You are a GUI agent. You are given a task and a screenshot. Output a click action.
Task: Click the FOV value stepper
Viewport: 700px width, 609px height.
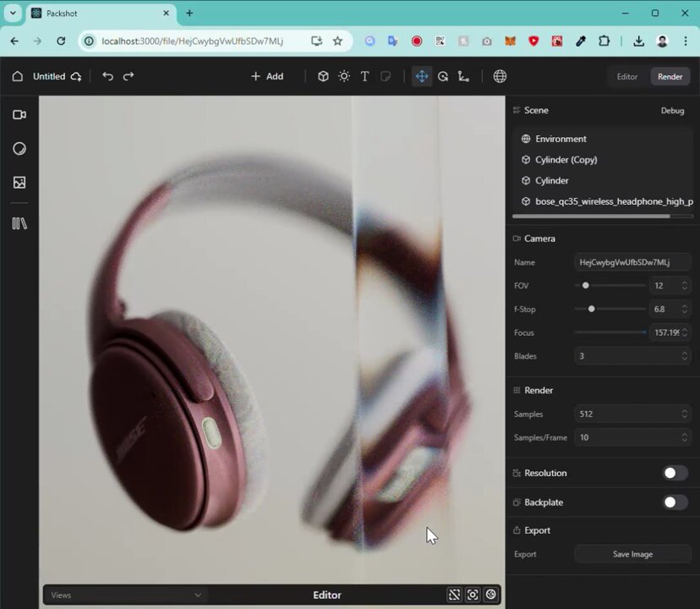point(684,286)
